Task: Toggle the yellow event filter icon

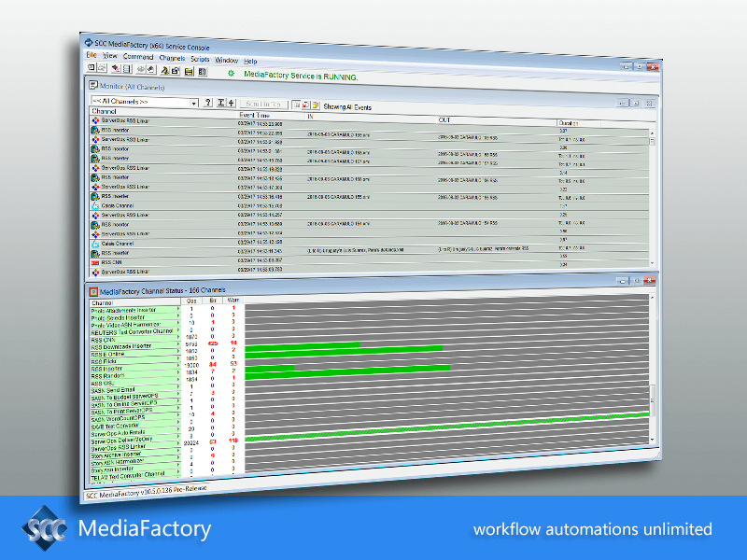Action: tap(315, 105)
